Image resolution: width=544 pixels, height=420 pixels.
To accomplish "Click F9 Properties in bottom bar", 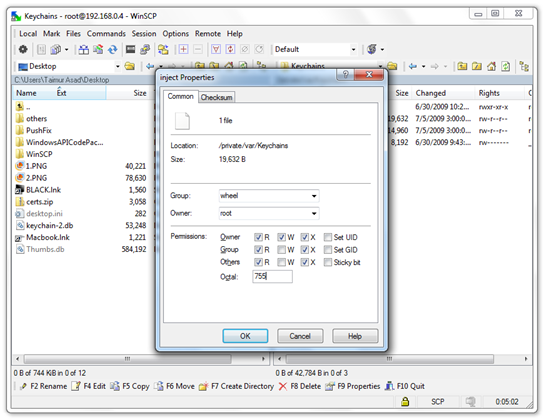I will [352, 386].
